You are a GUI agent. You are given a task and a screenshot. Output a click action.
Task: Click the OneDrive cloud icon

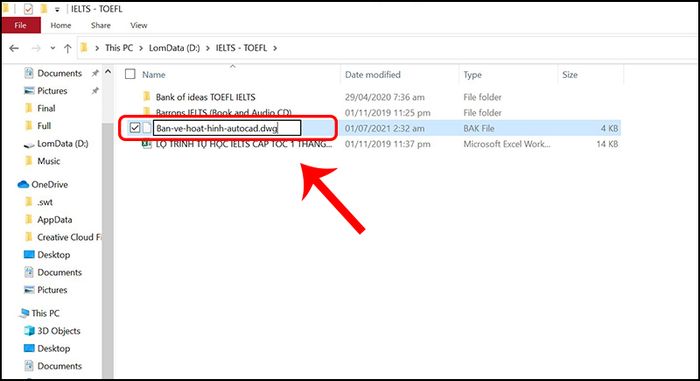(23, 184)
